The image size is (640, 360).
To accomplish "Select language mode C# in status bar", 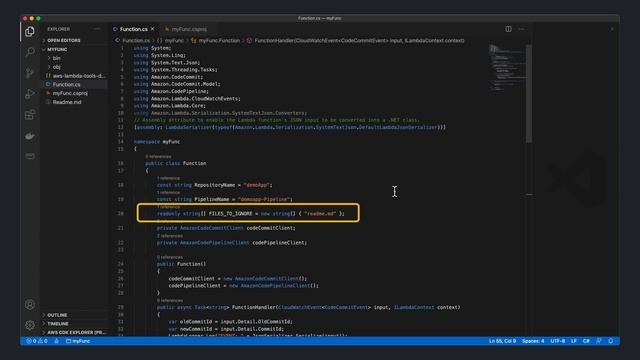I will point(586,341).
